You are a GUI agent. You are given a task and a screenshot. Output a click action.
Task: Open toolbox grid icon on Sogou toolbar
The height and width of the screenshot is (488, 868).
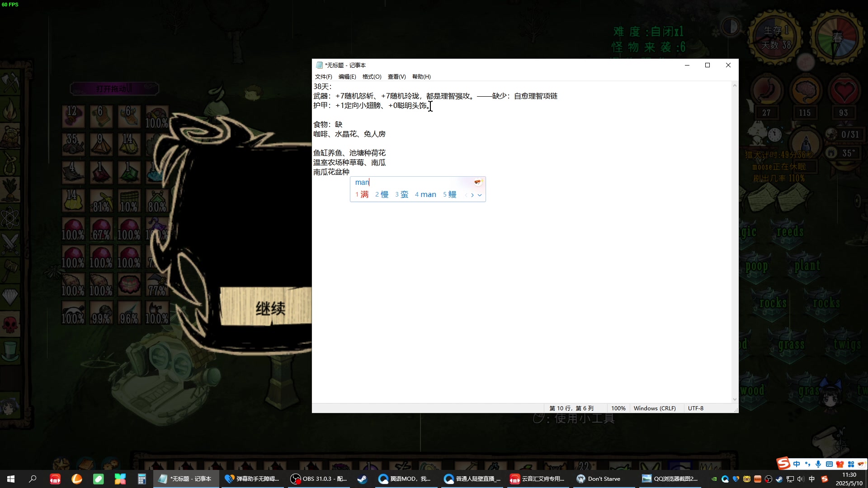tap(851, 464)
